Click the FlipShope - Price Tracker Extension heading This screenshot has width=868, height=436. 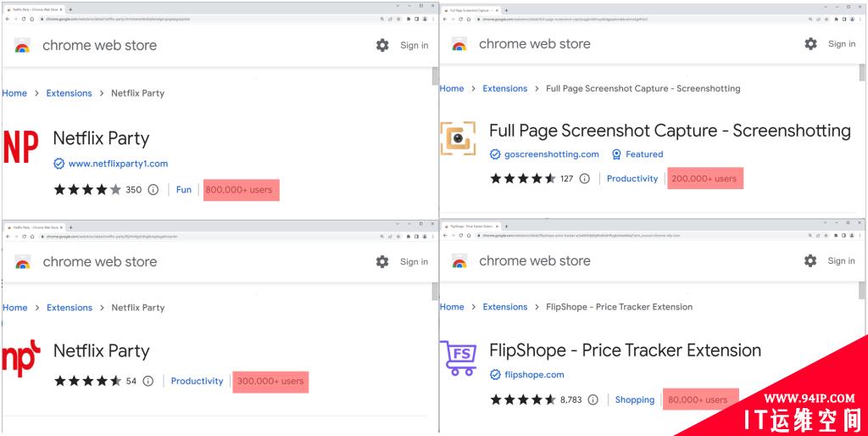pos(625,350)
